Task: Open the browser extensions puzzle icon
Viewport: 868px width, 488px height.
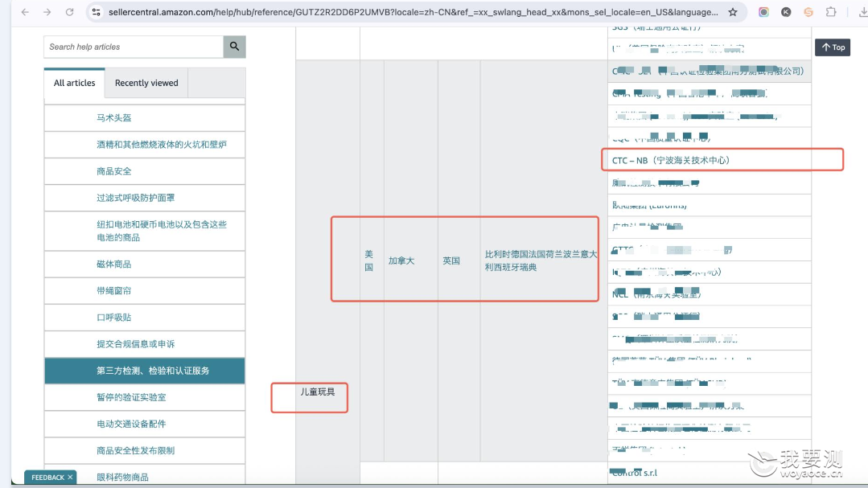Action: tap(831, 11)
